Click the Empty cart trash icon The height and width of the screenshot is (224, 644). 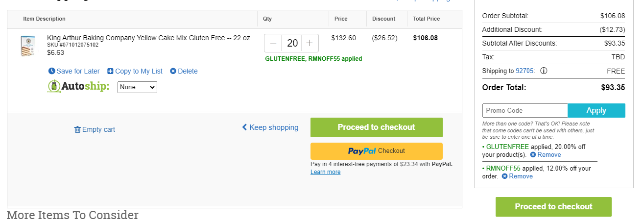click(77, 129)
